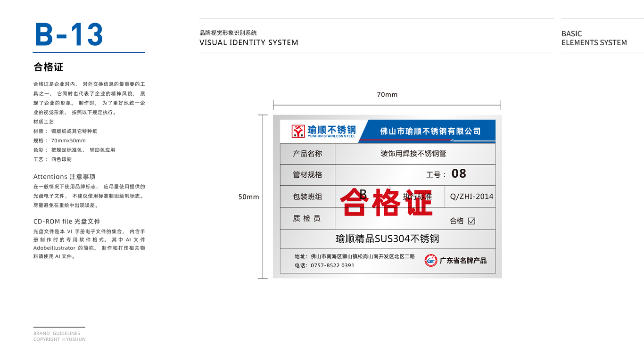644x362 pixels.
Task: Click the CD-ROM file 光盘文件 heading
Action: [x=67, y=222]
